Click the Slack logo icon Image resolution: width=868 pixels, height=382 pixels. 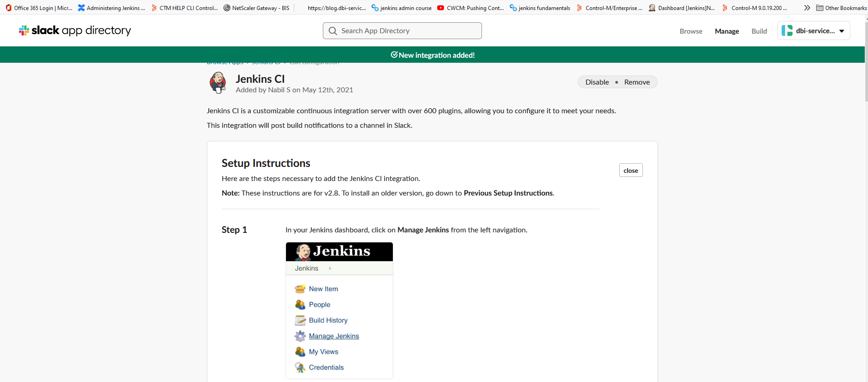tap(24, 30)
